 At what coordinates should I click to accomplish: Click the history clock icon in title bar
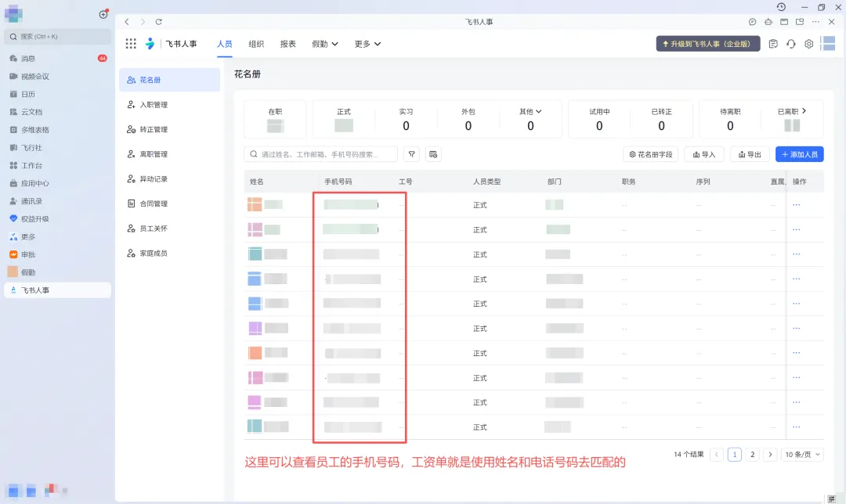click(781, 7)
